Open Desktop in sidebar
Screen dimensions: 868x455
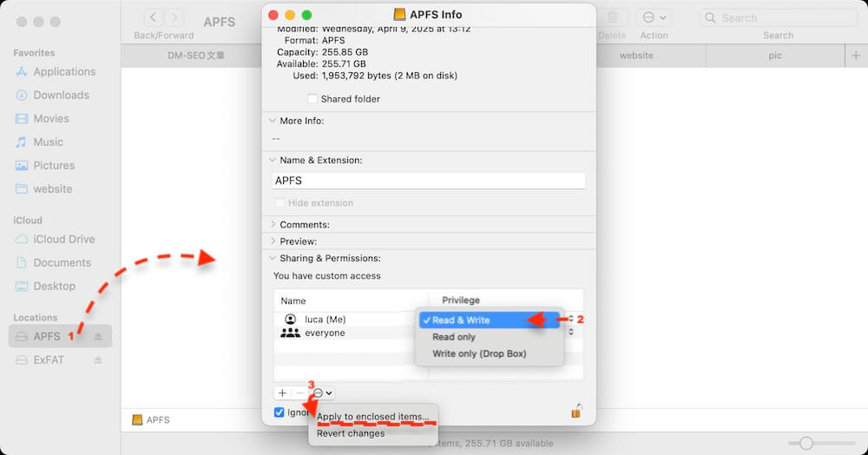tap(45, 287)
